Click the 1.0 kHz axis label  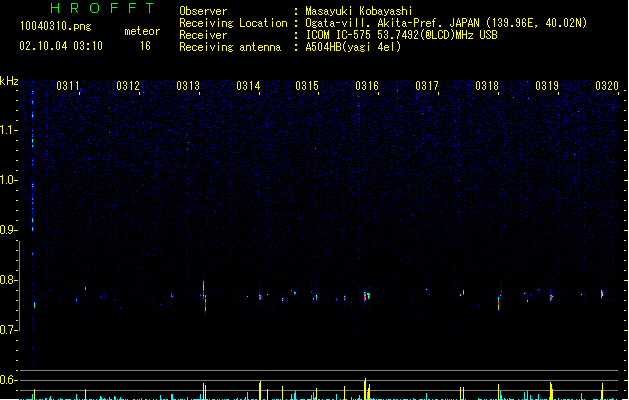[x=8, y=180]
